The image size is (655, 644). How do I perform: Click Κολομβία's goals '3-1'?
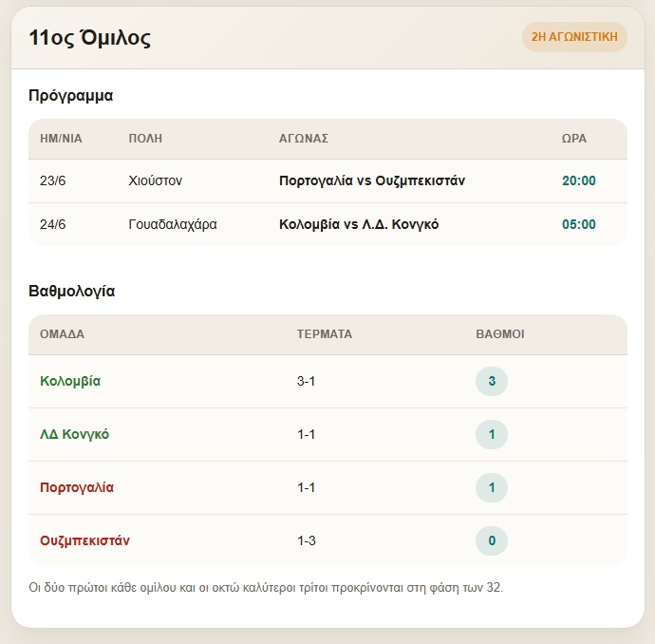307,381
